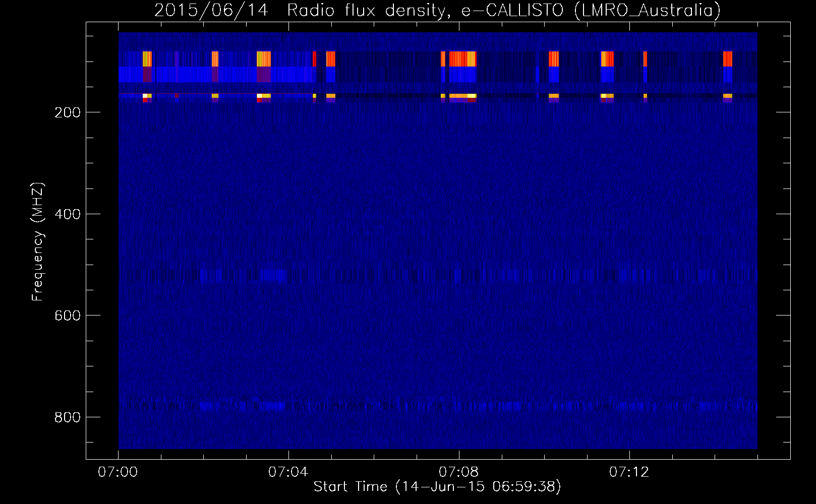Image resolution: width=816 pixels, height=504 pixels.
Task: Click the '600' frequency axis label
Action: 68,316
